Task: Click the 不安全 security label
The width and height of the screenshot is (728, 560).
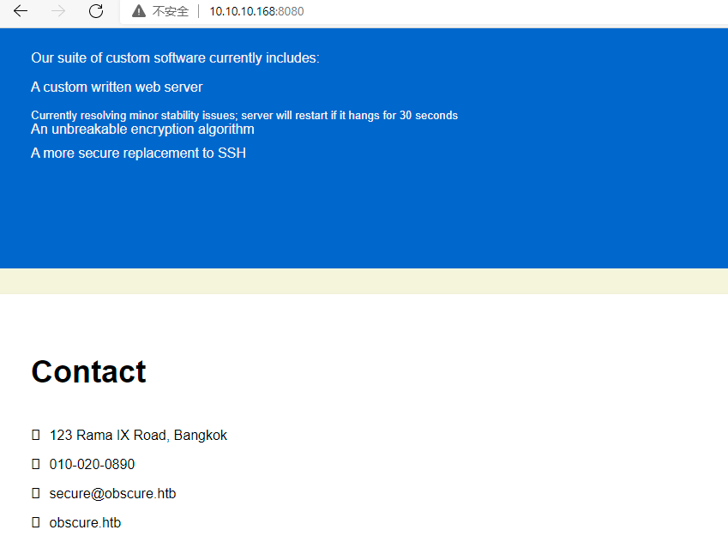Action: click(171, 11)
